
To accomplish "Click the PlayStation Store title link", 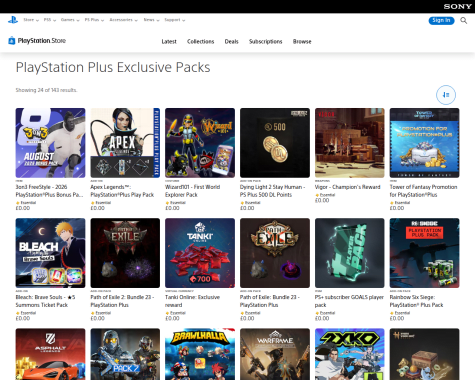I will pyautogui.click(x=42, y=41).
